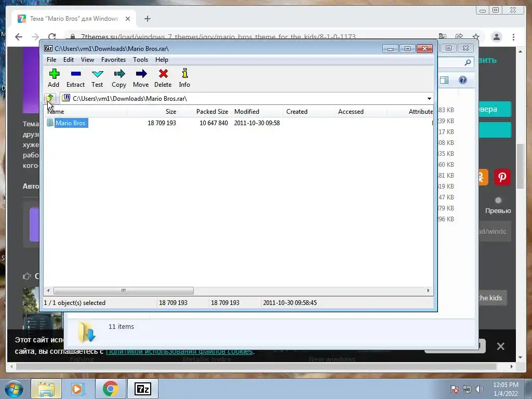Image resolution: width=532 pixels, height=399 pixels.
Task: Click the '11 items' Explorer status text
Action: click(121, 326)
